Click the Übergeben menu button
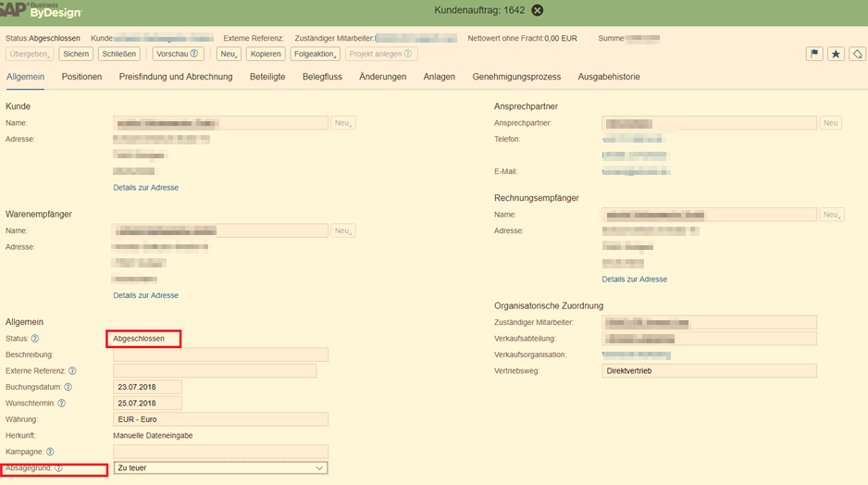868x485 pixels. (x=30, y=54)
